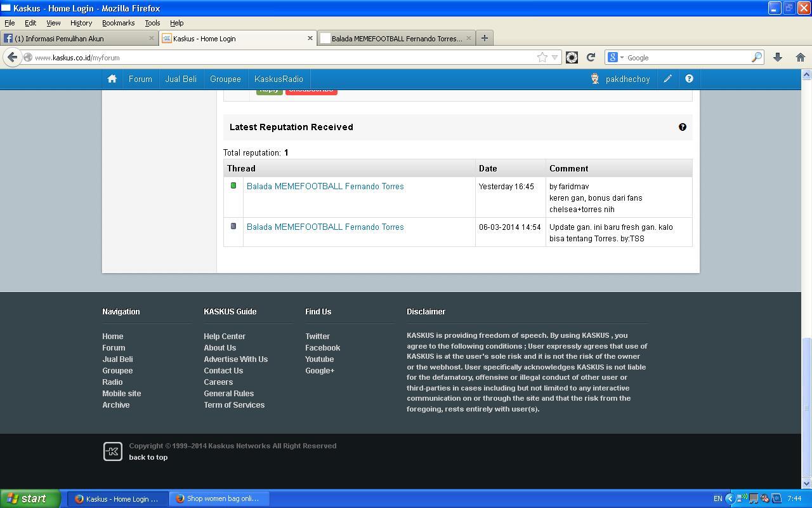The image size is (812, 508).
Task: Open Facebook link under Find Us
Action: [x=323, y=348]
